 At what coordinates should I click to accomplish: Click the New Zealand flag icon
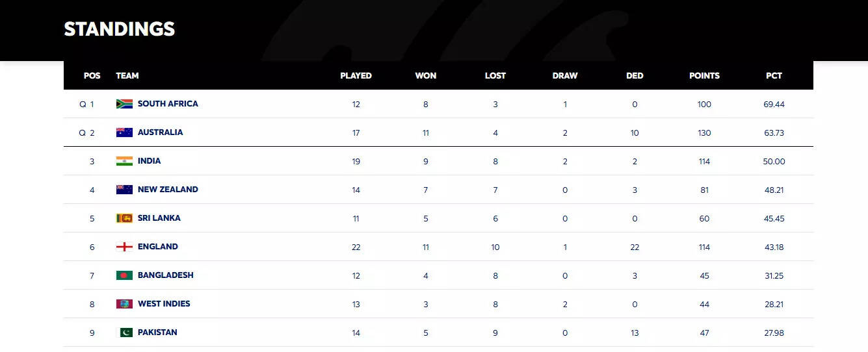click(124, 190)
